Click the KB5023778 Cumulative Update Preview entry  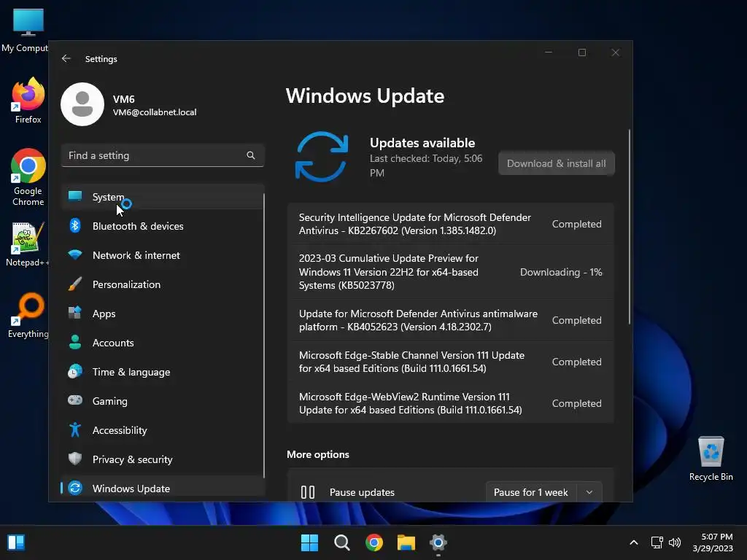[x=451, y=272]
